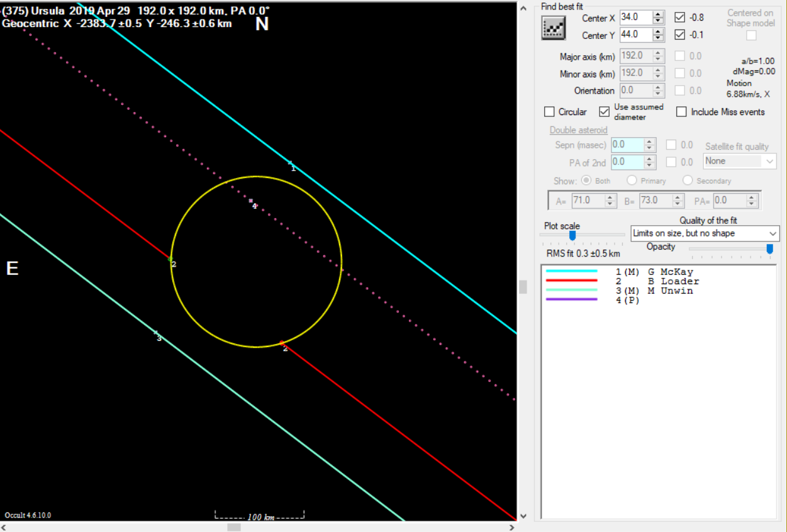Toggle the Use assumed diameter checkbox
This screenshot has height=532, width=787.
point(605,112)
